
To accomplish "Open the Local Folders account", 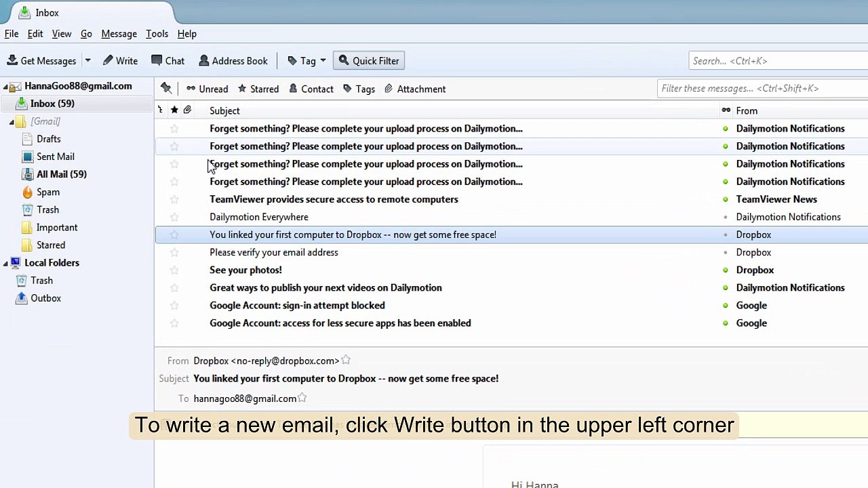I will tap(52, 262).
